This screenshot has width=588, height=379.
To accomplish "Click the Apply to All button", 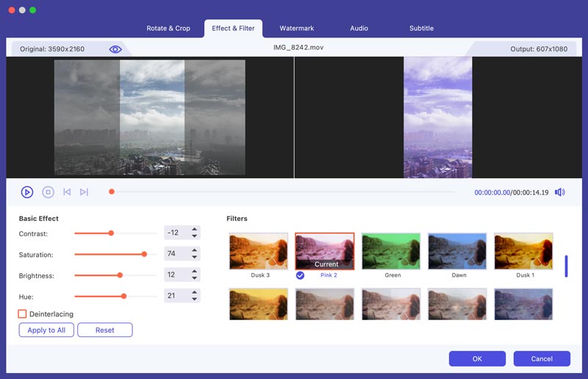I will [x=46, y=330].
